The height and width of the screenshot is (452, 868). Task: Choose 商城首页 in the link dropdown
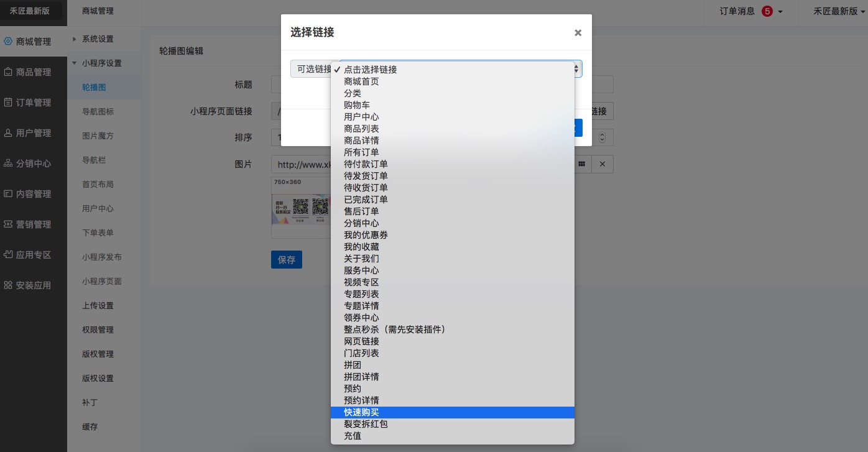point(361,81)
